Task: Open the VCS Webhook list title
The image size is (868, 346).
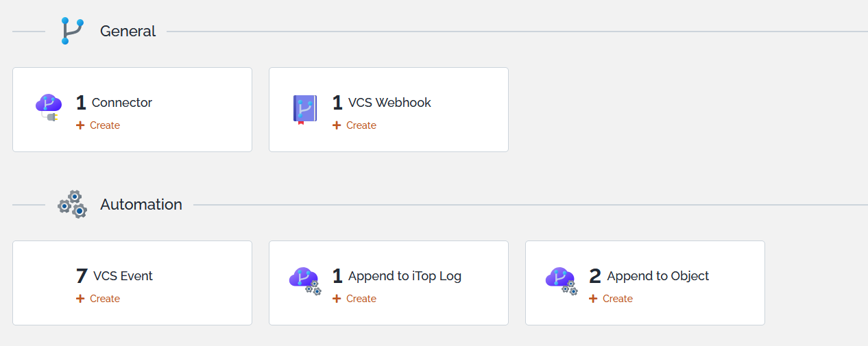Action: (389, 103)
